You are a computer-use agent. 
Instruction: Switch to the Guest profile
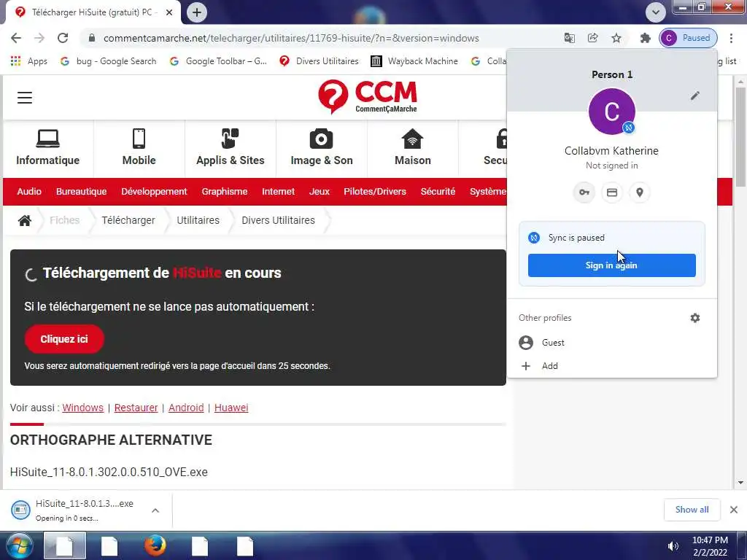612,343
